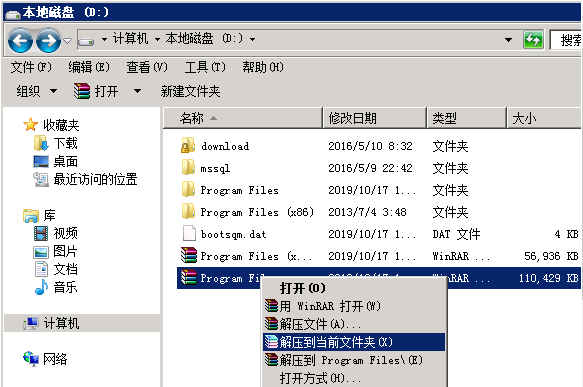
Task: Sort by 类型 column header
Action: click(x=467, y=118)
